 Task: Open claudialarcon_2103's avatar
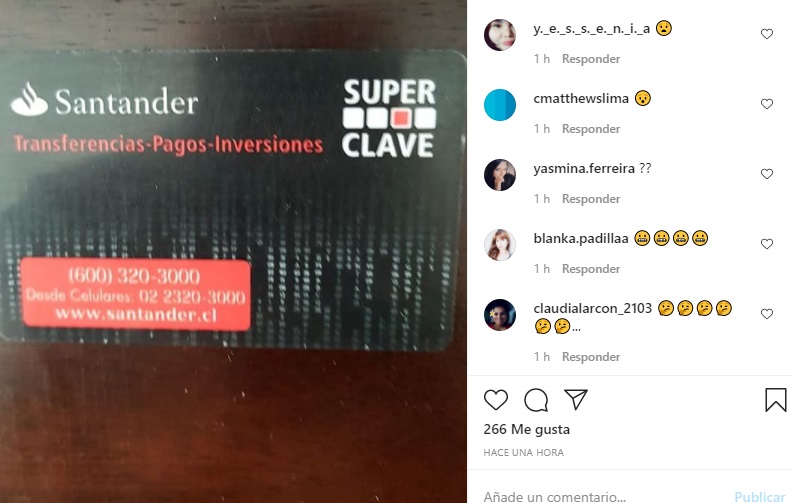500,314
